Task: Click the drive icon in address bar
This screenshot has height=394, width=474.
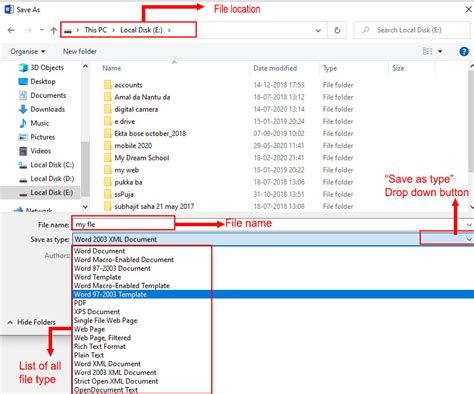Action: [68, 30]
